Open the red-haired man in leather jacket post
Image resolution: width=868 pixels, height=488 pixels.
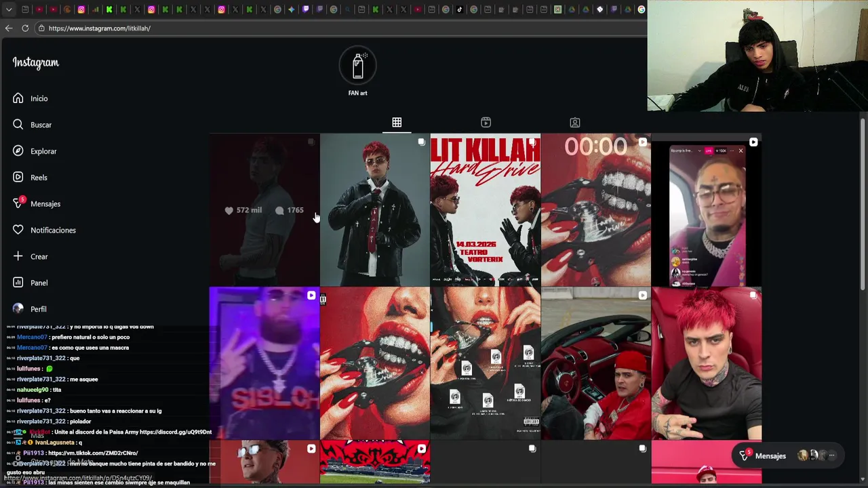coord(374,210)
